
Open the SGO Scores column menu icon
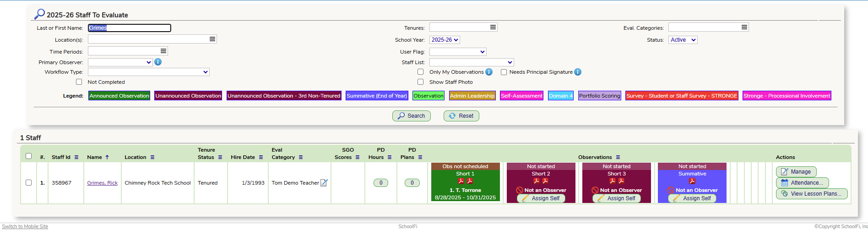(x=358, y=157)
